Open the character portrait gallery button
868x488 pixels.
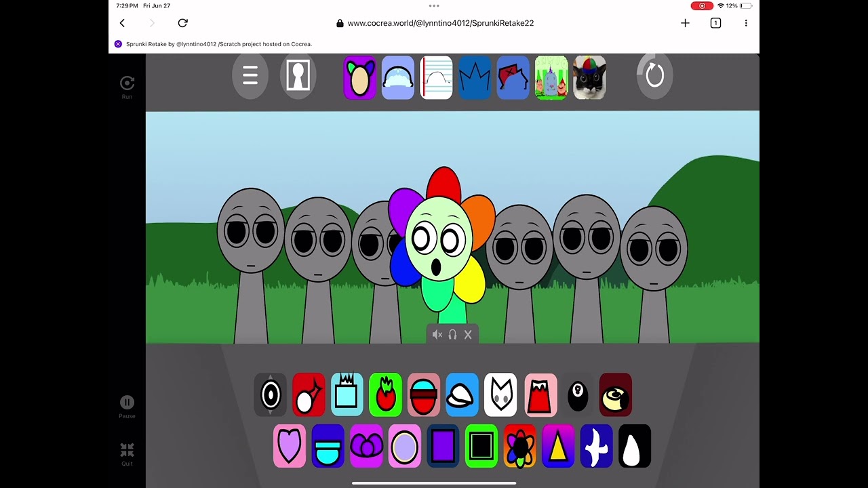(x=298, y=75)
